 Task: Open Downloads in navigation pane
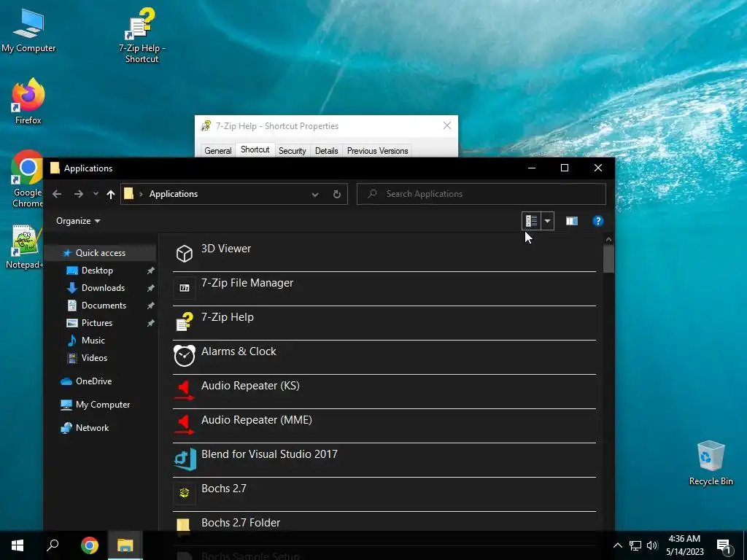(103, 288)
